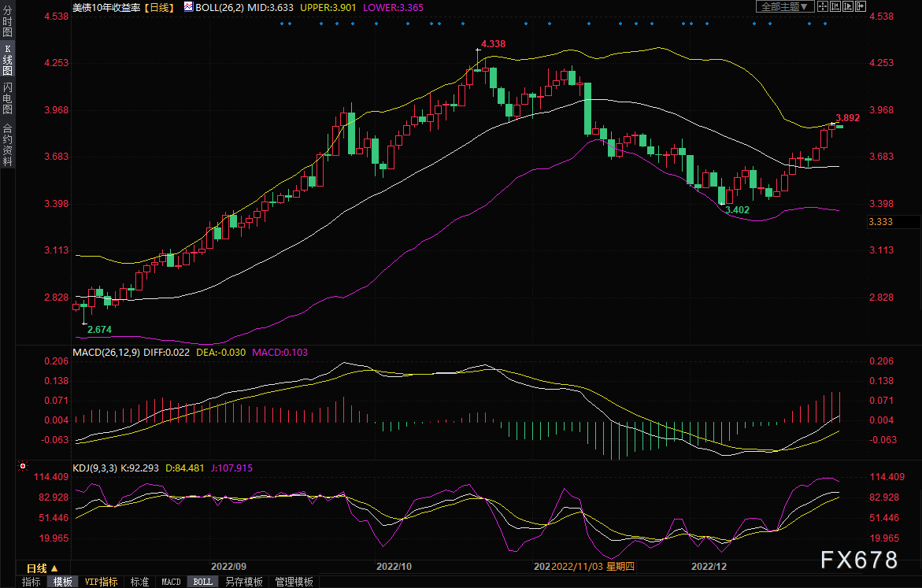Click the play-forward chart icon

click(x=850, y=6)
